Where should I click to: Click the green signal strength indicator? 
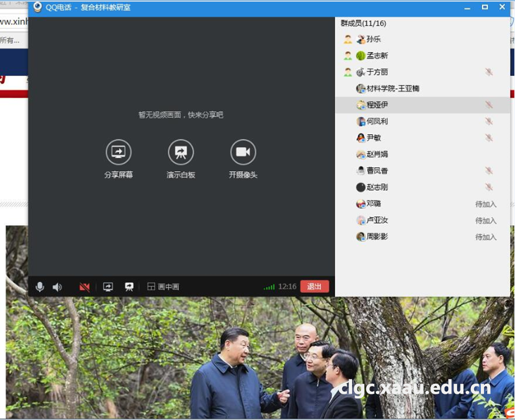(269, 287)
